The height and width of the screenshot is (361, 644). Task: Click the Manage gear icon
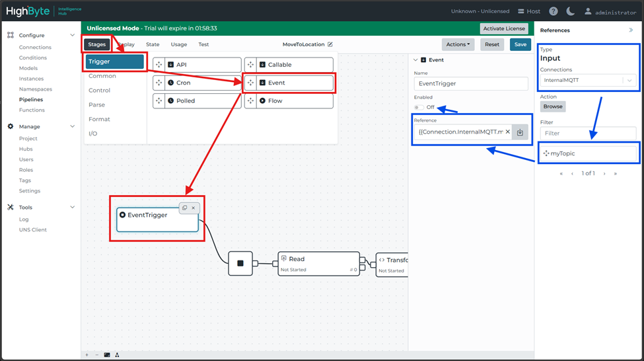click(11, 126)
